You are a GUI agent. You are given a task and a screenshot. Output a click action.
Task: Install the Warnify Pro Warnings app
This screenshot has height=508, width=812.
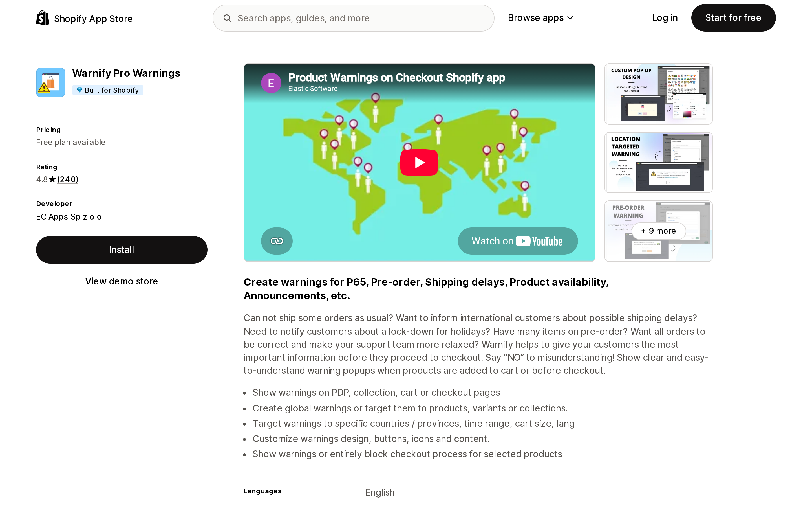(x=122, y=250)
